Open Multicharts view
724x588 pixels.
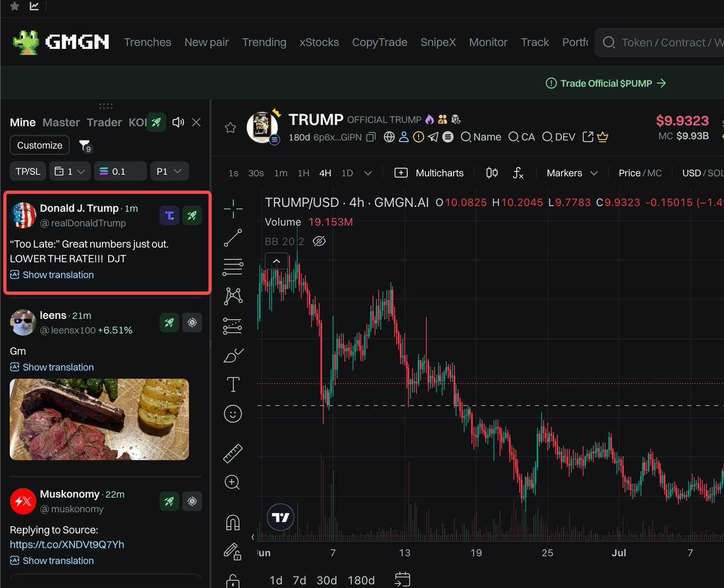click(429, 173)
